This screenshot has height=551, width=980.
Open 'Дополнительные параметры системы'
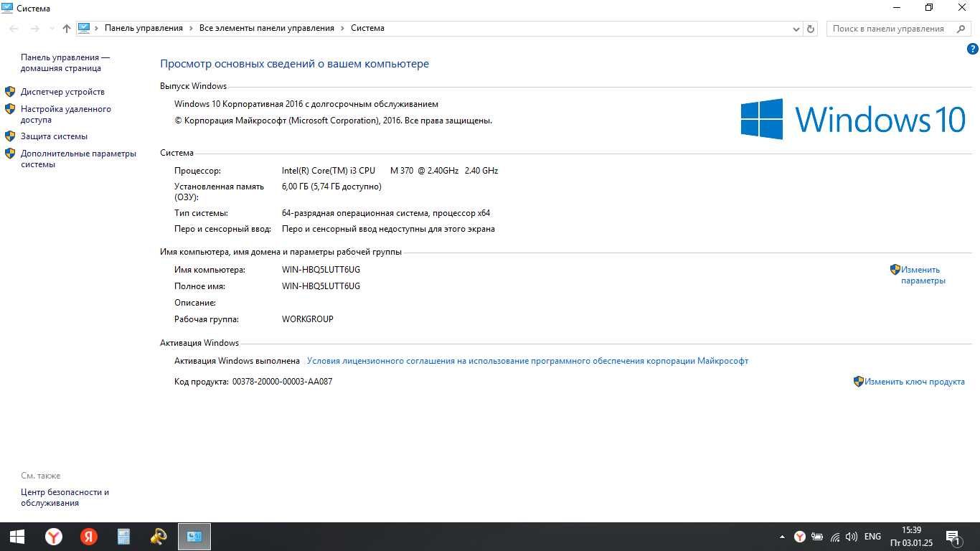[78, 159]
